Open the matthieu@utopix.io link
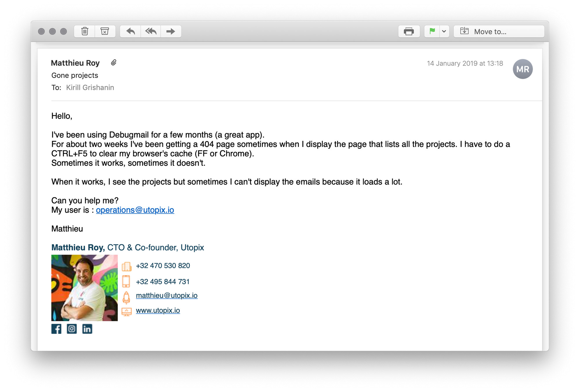The width and height of the screenshot is (580, 392). [166, 296]
